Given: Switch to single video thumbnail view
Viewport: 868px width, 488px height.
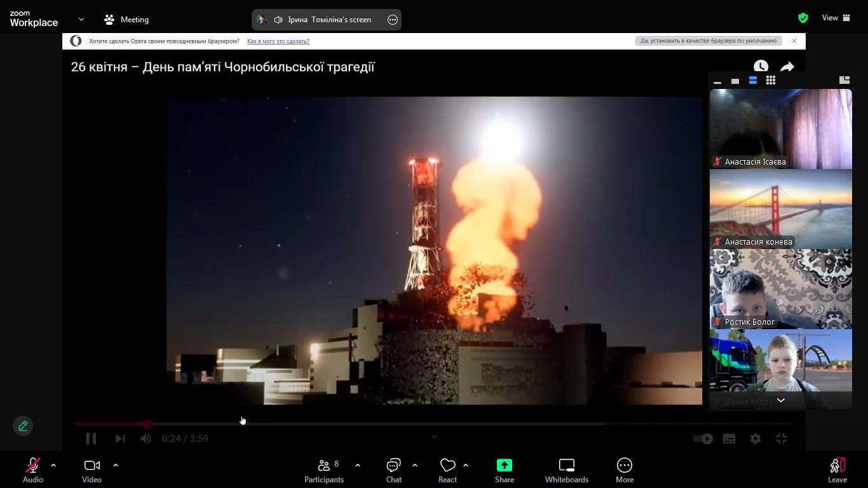Looking at the screenshot, I should pyautogui.click(x=735, y=81).
